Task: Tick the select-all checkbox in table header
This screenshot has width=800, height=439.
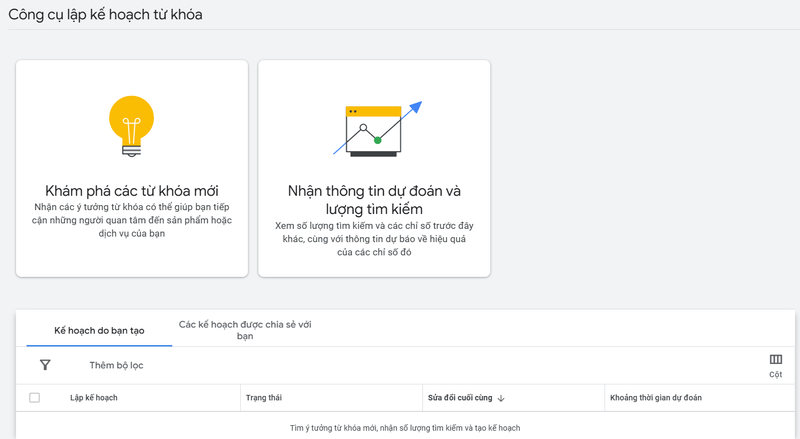Action: click(35, 398)
